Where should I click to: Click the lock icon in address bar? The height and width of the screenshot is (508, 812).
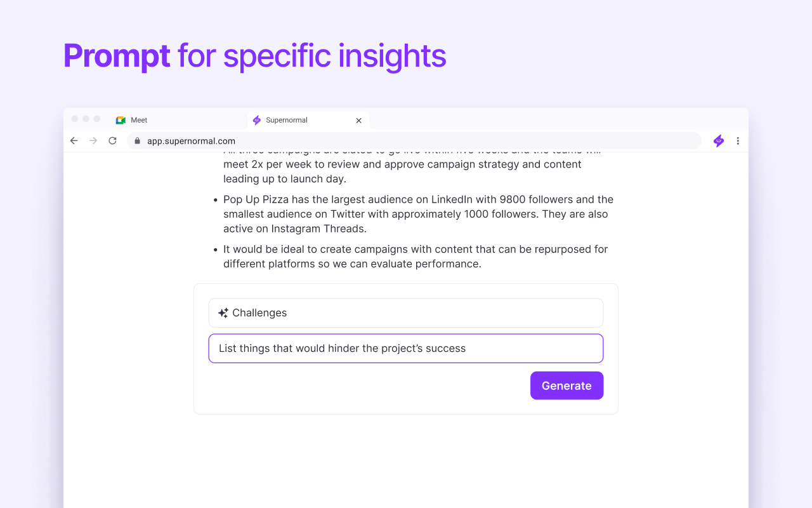coord(137,141)
